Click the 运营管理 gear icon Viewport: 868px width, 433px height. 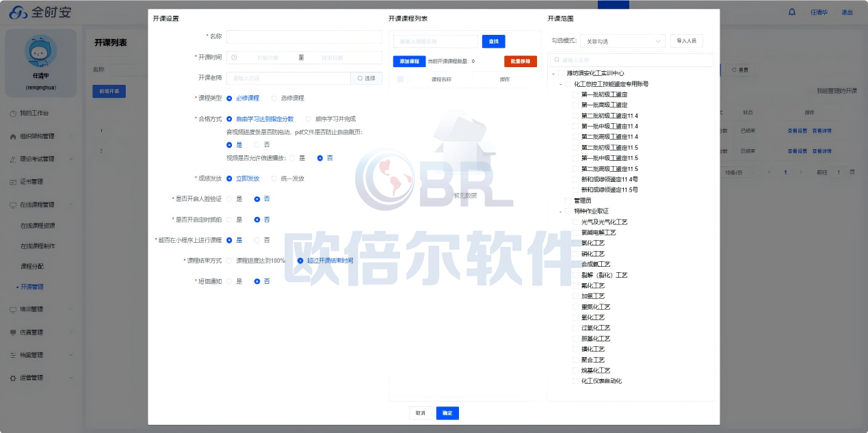pos(13,378)
